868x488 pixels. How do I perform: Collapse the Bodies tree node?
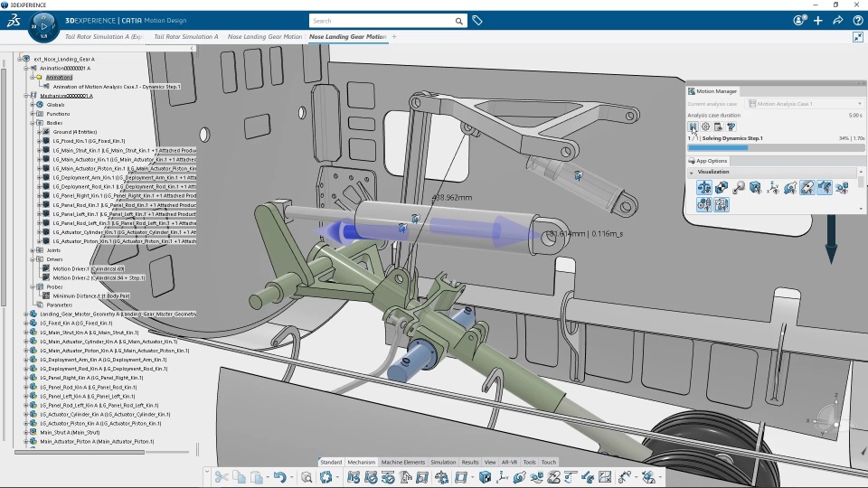tap(33, 123)
